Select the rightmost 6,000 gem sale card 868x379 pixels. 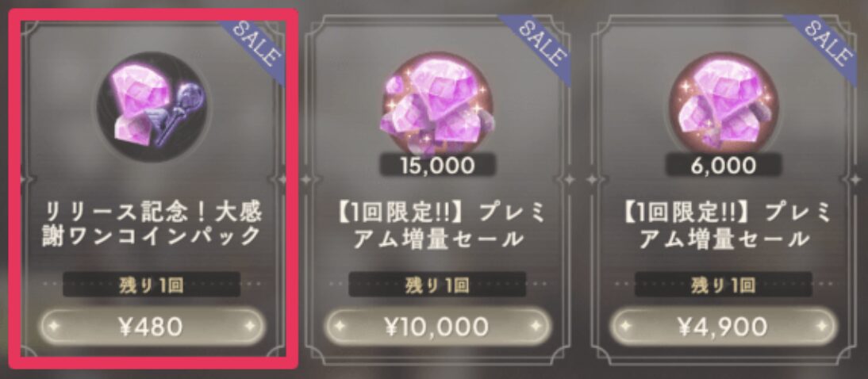(724, 189)
